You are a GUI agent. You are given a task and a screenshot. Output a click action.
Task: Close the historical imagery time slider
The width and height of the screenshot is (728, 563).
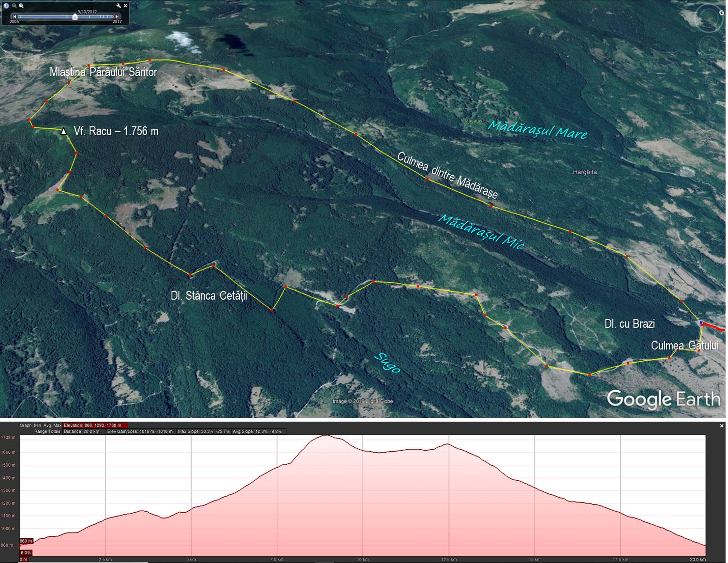pos(126,6)
